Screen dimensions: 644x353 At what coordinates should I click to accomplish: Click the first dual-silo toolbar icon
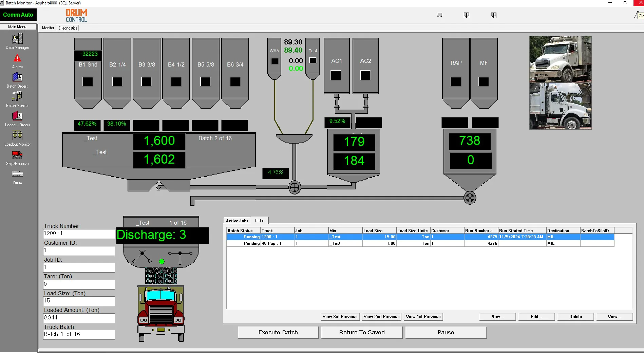[x=466, y=15]
